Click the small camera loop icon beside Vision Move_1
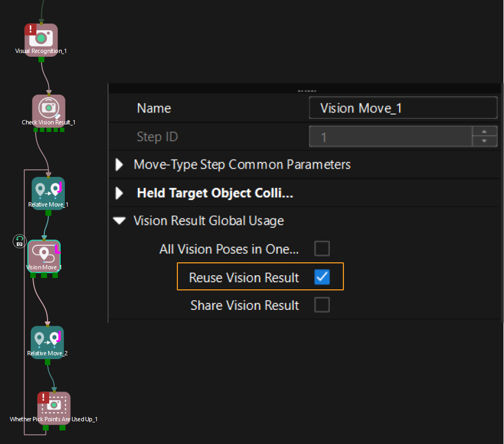Screen dimensions: 504x444 19,241
